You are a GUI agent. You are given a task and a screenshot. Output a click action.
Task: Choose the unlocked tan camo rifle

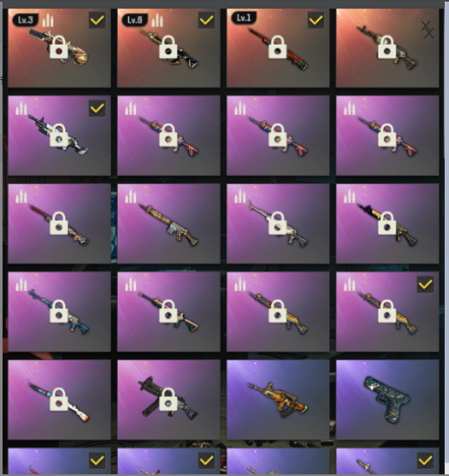(x=169, y=223)
